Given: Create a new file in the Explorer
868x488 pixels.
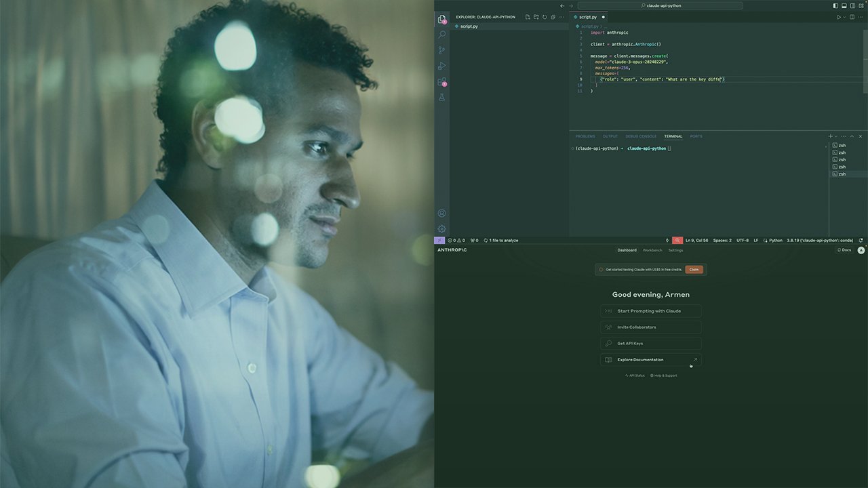Looking at the screenshot, I should (x=528, y=17).
